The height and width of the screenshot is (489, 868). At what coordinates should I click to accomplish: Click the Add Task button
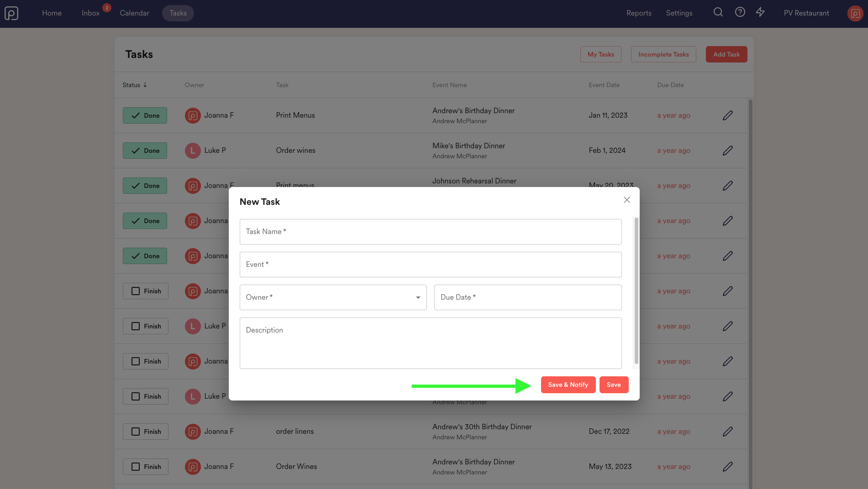point(726,54)
